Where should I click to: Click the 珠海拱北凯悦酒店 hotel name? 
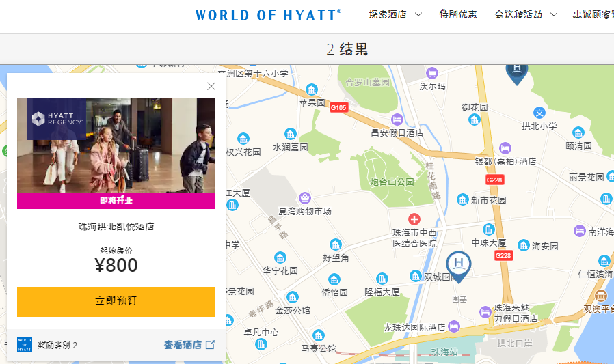tap(116, 227)
